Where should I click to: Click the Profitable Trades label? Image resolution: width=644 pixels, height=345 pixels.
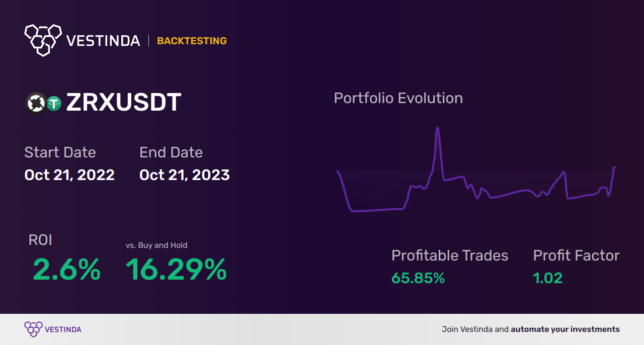point(450,255)
